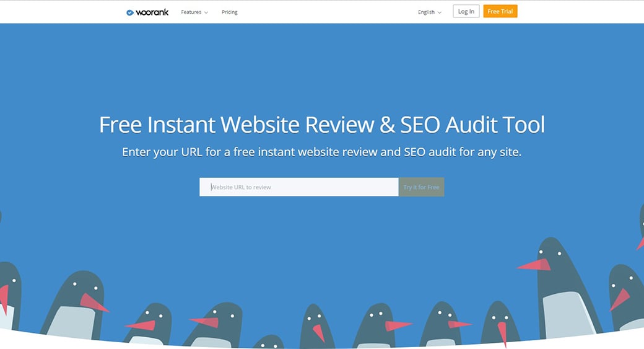Start the orange Free Trial button

[x=500, y=12]
